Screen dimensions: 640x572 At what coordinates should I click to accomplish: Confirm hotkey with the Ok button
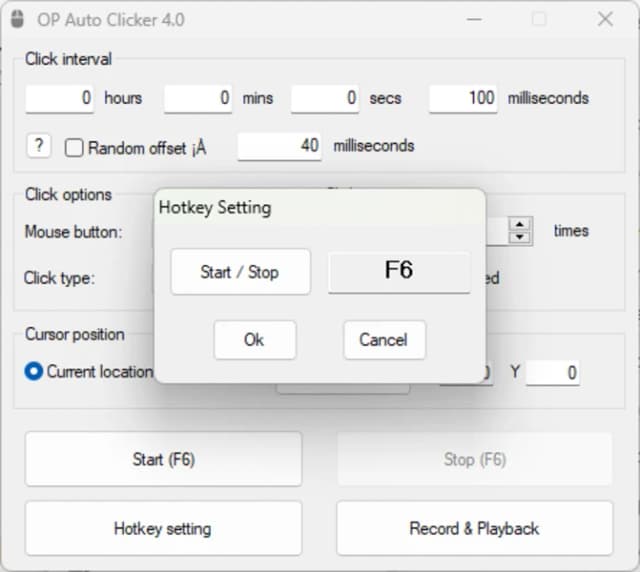click(255, 340)
